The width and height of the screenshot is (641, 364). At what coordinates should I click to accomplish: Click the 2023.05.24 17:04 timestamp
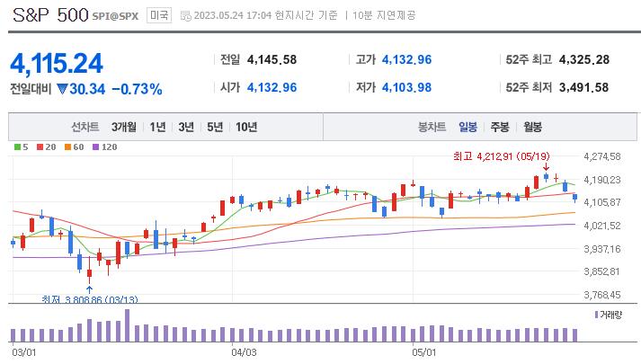[x=233, y=15]
